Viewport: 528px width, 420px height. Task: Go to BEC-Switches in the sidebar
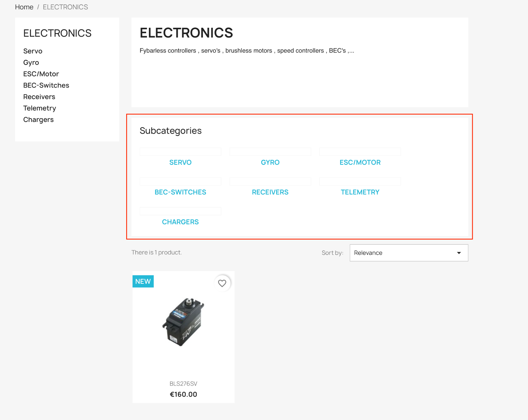tap(46, 85)
